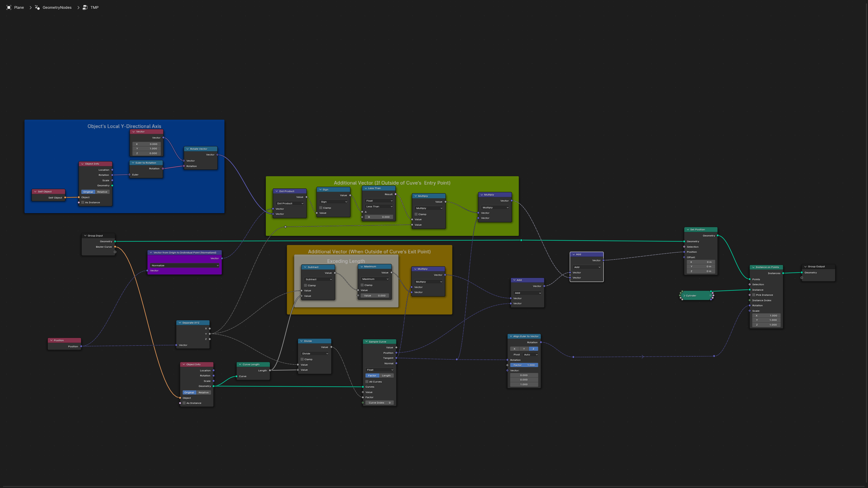Screen dimensions: 868x488
Task: Select X axis in Align Euler to Vector
Action: coord(514,349)
